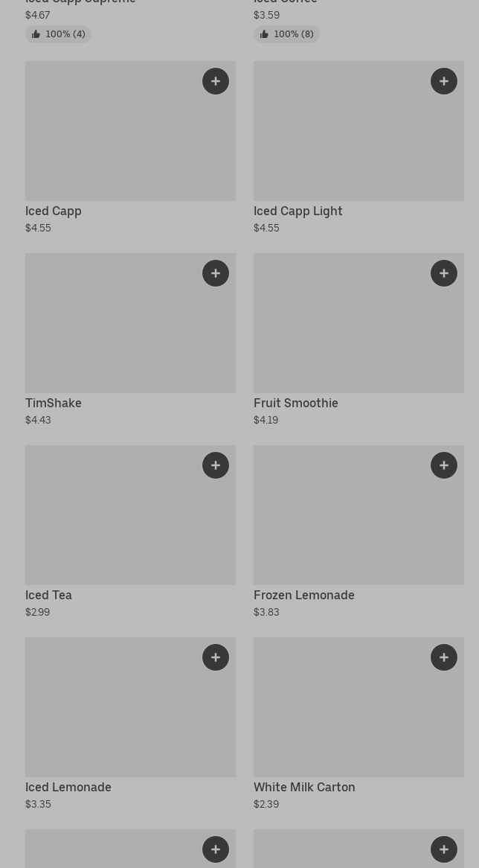Add Iced Capp to cart

click(216, 81)
